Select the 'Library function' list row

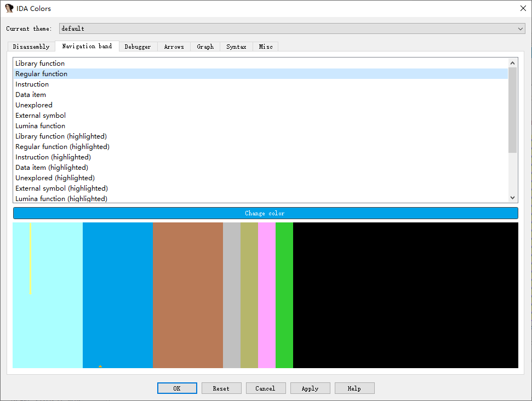pyautogui.click(x=261, y=64)
